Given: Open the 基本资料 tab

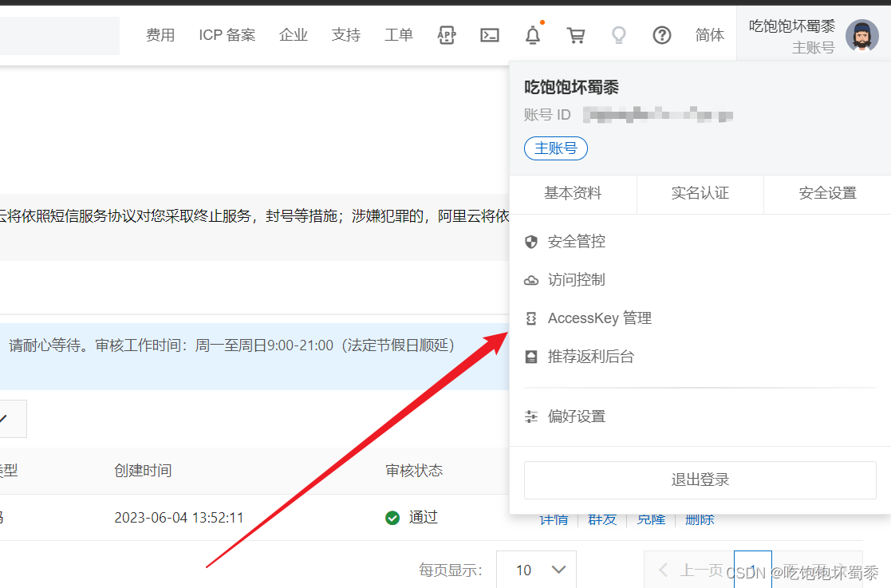Looking at the screenshot, I should point(574,193).
